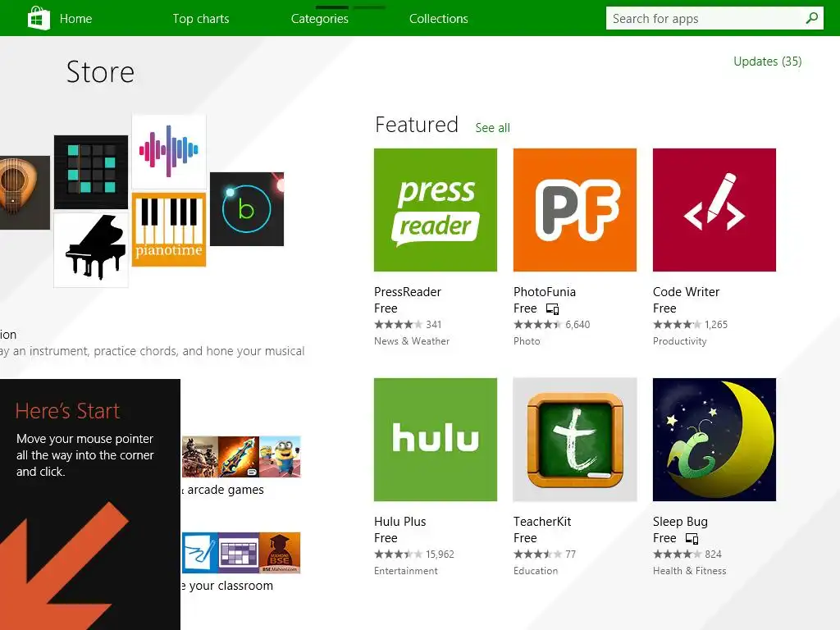
Task: Open the PressReader app tile
Action: pyautogui.click(x=436, y=210)
